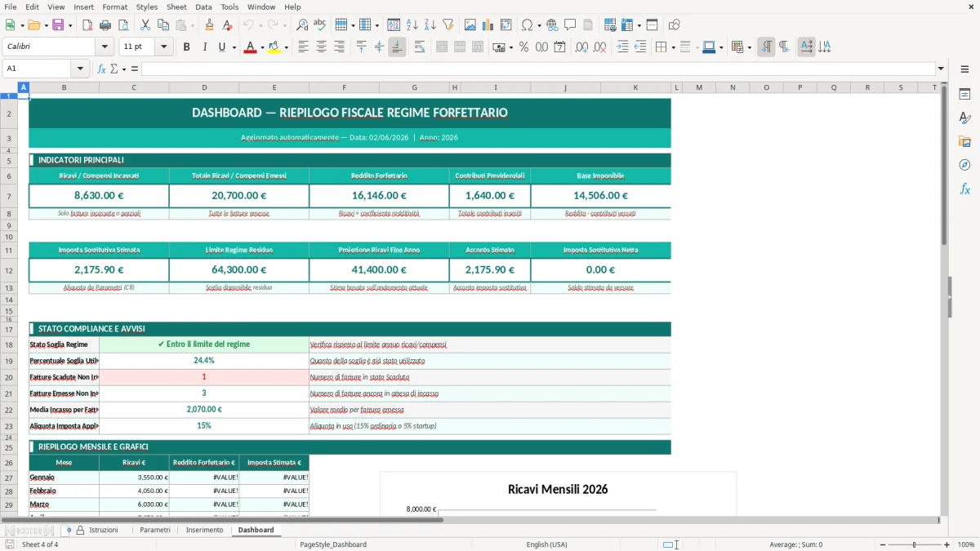This screenshot has width=980, height=551.
Task: Toggle AutoFilter funnel icon
Action: pos(448,25)
